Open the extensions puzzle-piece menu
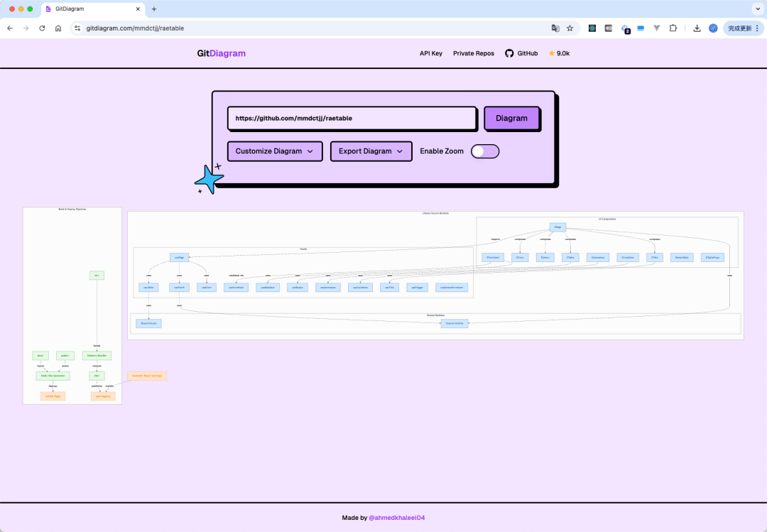The height and width of the screenshot is (532, 767). click(x=673, y=28)
